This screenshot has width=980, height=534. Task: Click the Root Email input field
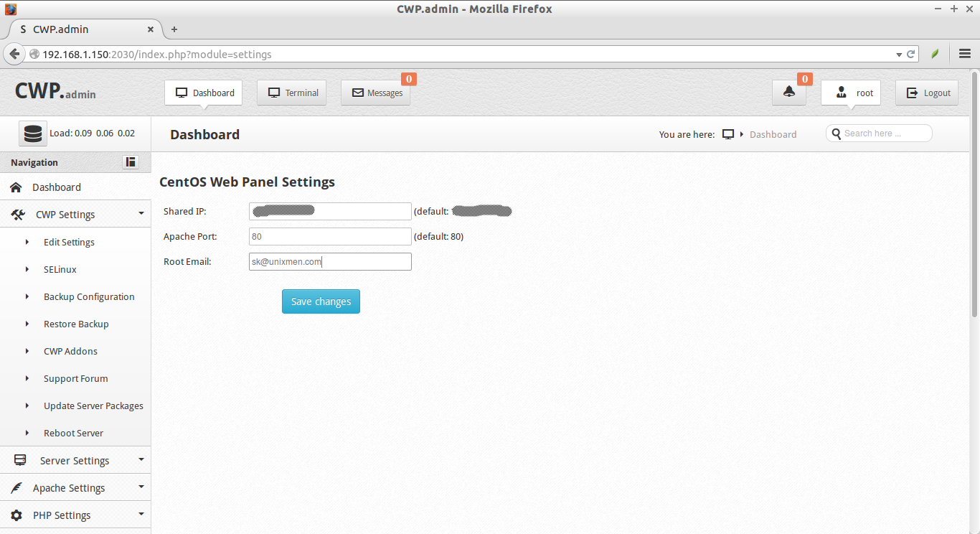[x=330, y=261]
